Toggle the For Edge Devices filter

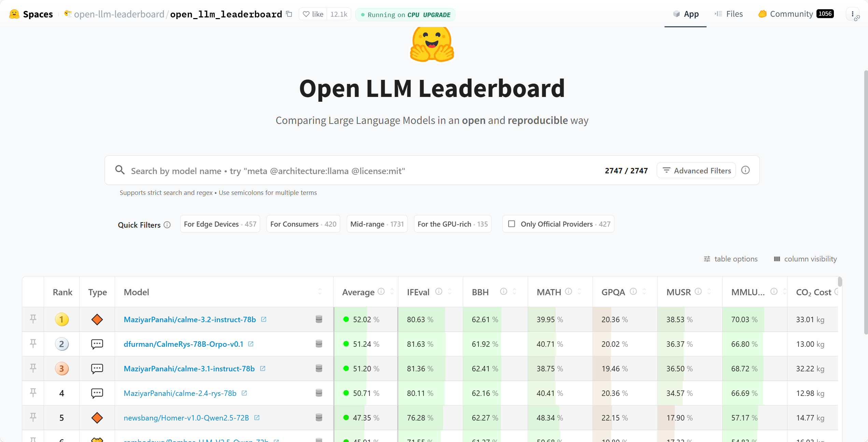pos(220,224)
